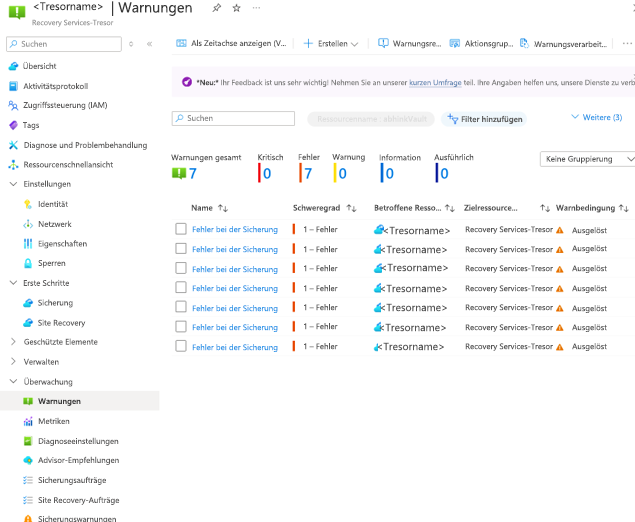Click the Site Recovery cloud icon
The image size is (635, 522).
(x=28, y=323)
